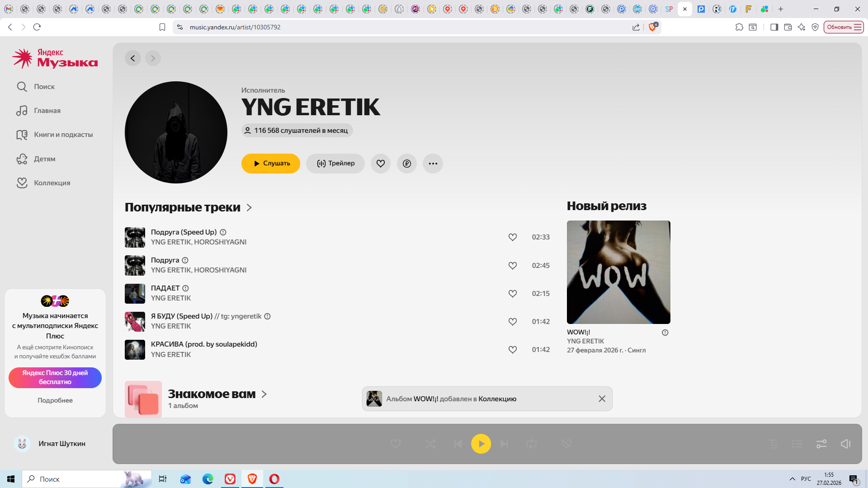Toggle like on Подруга (Speed Up) track
868x488 pixels.
pos(512,237)
